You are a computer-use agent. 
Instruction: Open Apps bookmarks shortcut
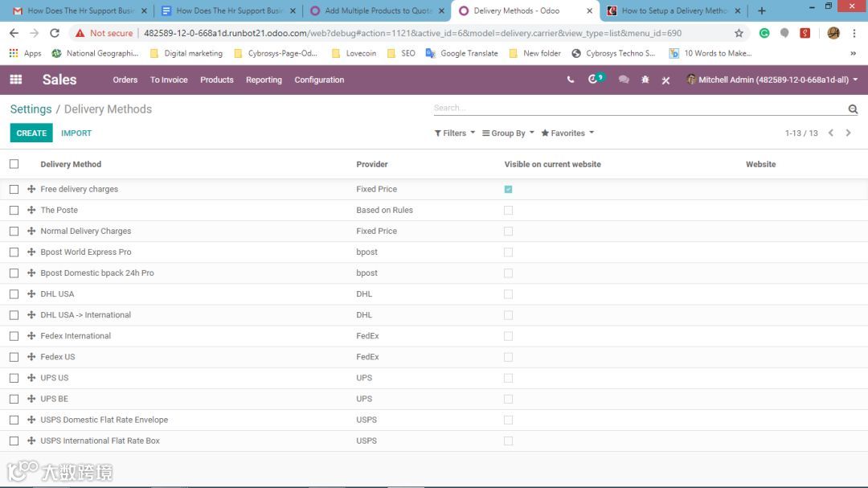click(x=26, y=53)
